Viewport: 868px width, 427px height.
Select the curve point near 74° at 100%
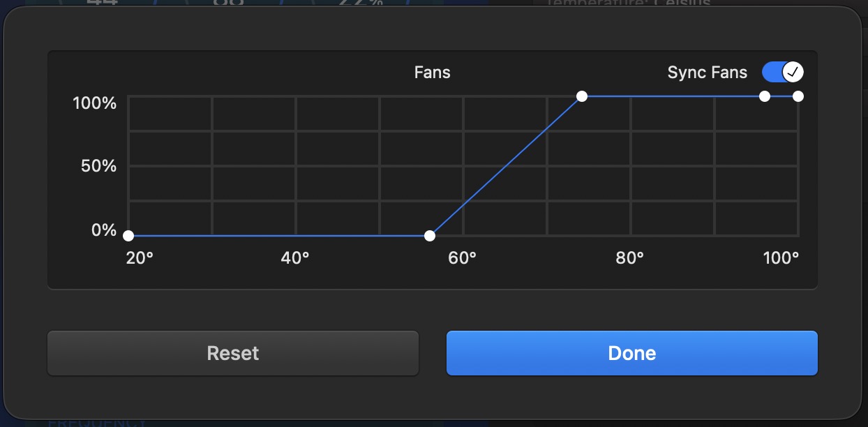click(582, 96)
